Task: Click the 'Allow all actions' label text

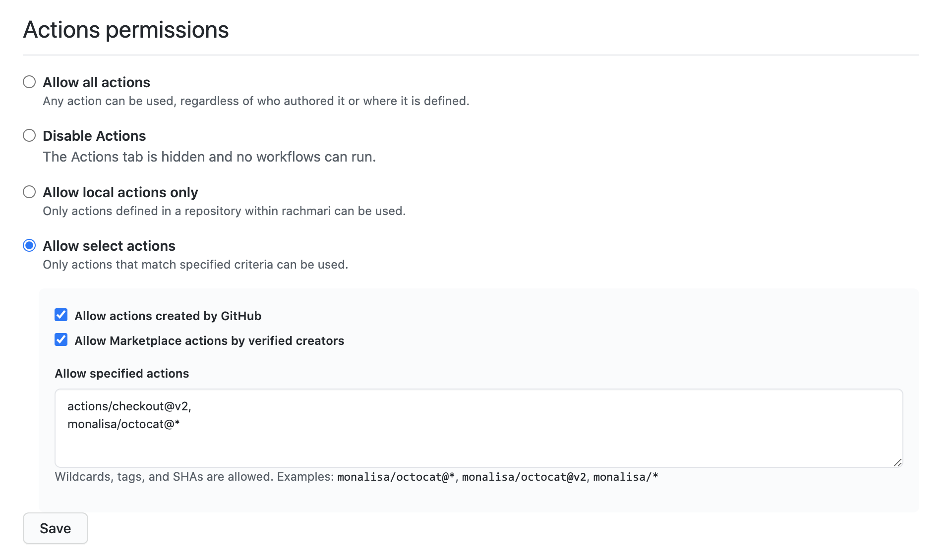Action: (96, 82)
